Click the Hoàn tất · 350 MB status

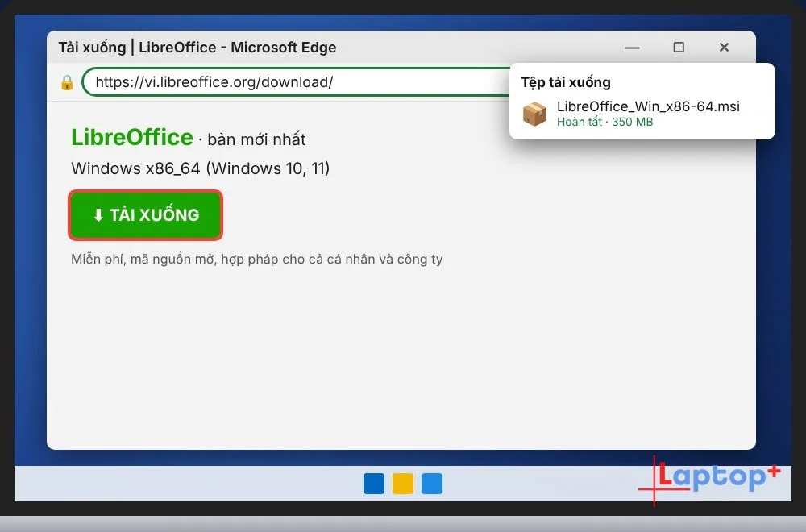click(x=605, y=122)
